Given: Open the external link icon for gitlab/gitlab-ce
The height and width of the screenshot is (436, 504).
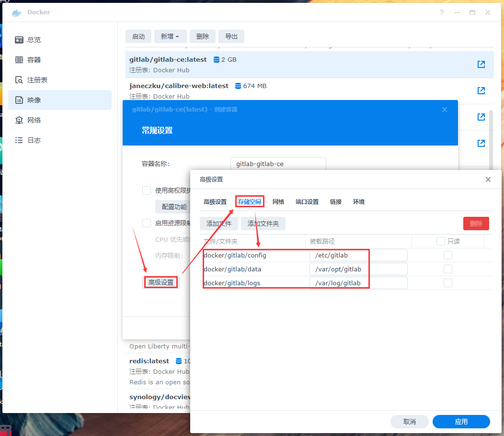Looking at the screenshot, I should (x=481, y=65).
